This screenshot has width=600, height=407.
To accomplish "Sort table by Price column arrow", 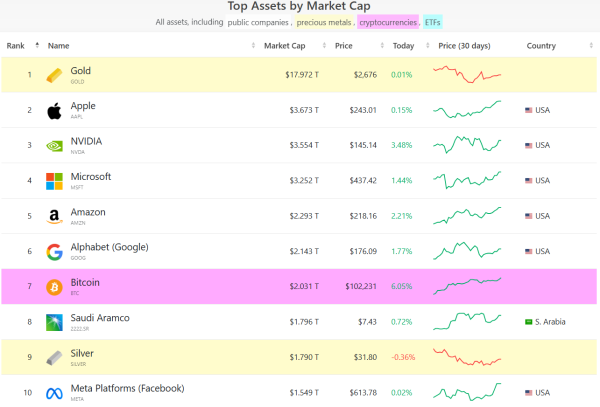I will (x=382, y=46).
